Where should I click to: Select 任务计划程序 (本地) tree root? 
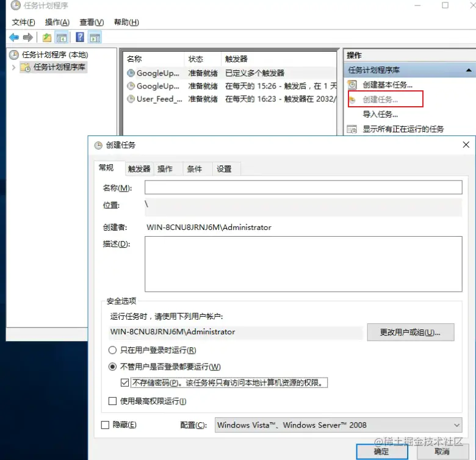55,55
